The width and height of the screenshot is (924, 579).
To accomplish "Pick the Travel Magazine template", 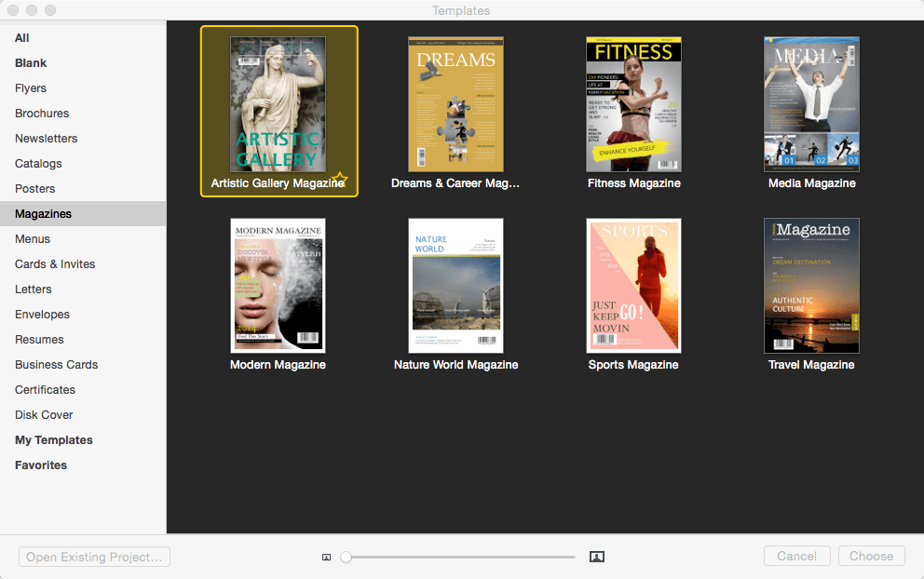I will click(811, 286).
